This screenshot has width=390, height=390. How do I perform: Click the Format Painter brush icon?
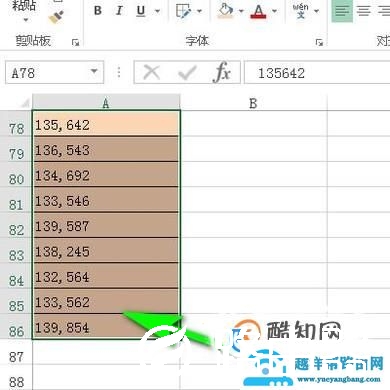click(x=56, y=17)
